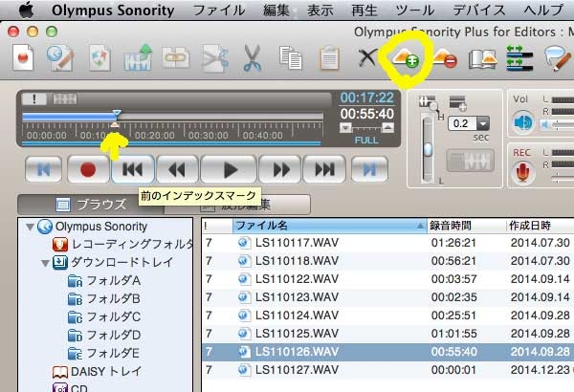
Task: Toggle the exclamation priority button in player
Action: pos(34,98)
